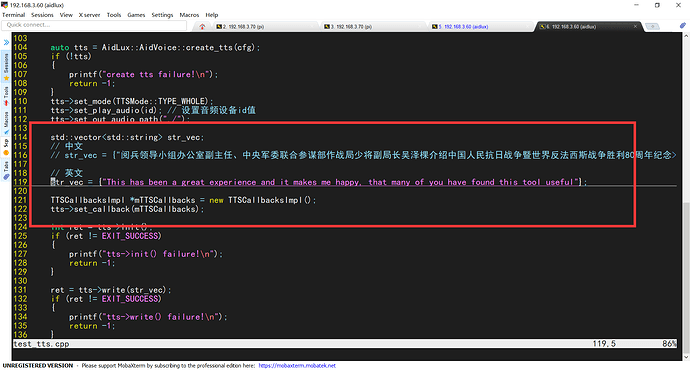Click the paperclip icon at top right
Screen dimensions: 690x370
point(683,26)
